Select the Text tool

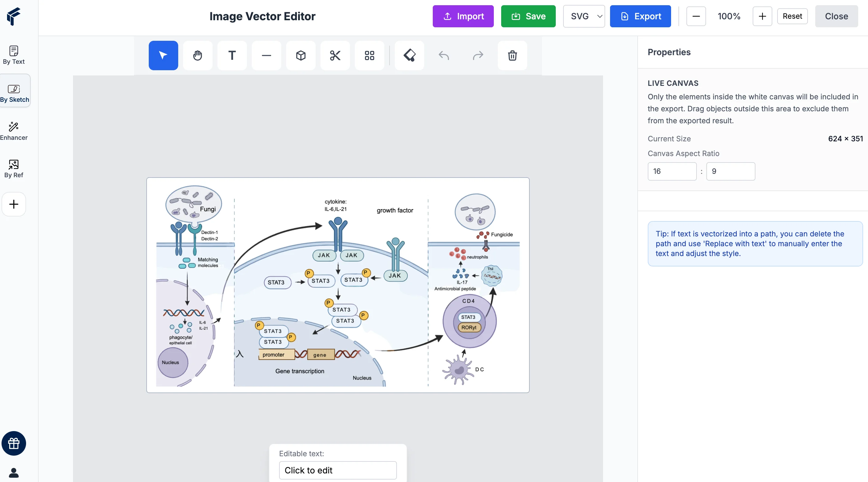[x=232, y=55]
